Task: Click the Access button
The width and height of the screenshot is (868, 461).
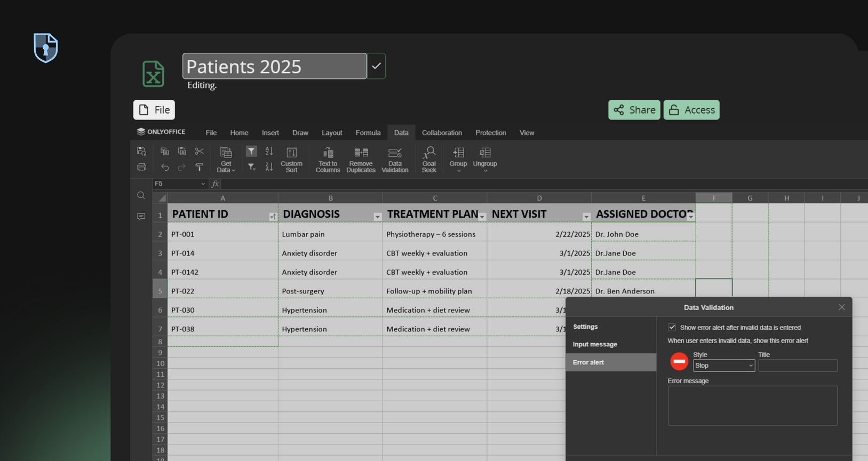Action: point(691,110)
